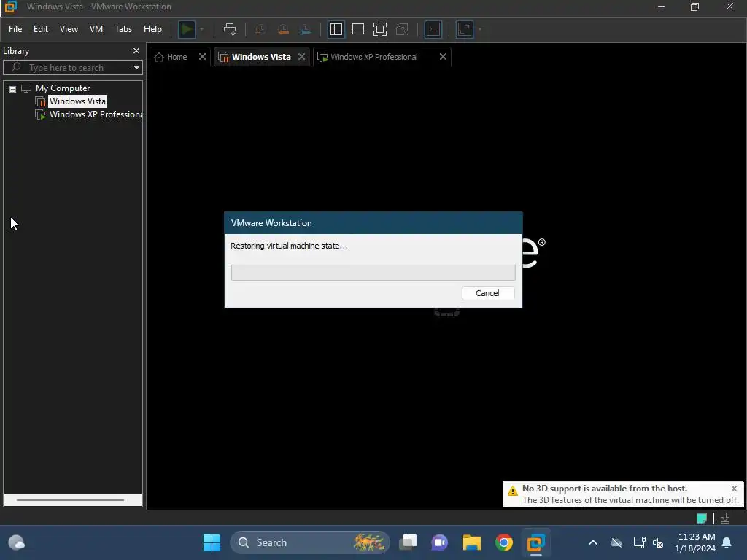The image size is (747, 560).
Task: Toggle the Library sidebar view icon
Action: [336, 29]
